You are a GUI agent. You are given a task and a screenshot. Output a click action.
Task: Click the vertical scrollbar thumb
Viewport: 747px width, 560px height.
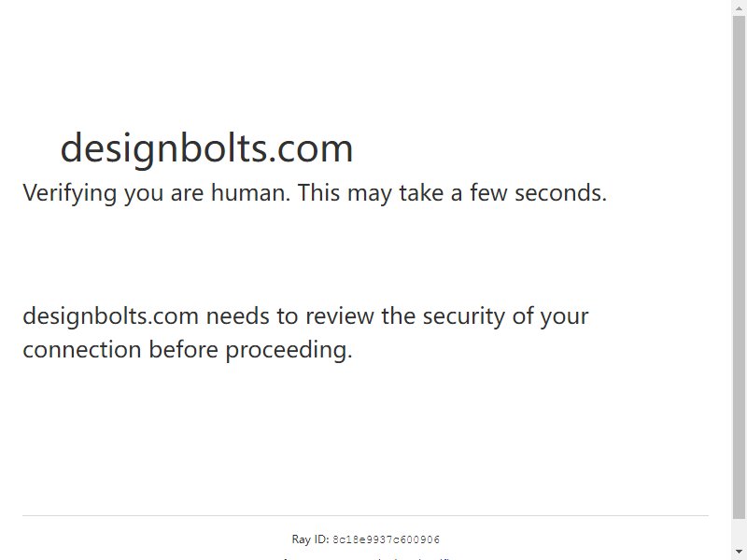(x=739, y=267)
